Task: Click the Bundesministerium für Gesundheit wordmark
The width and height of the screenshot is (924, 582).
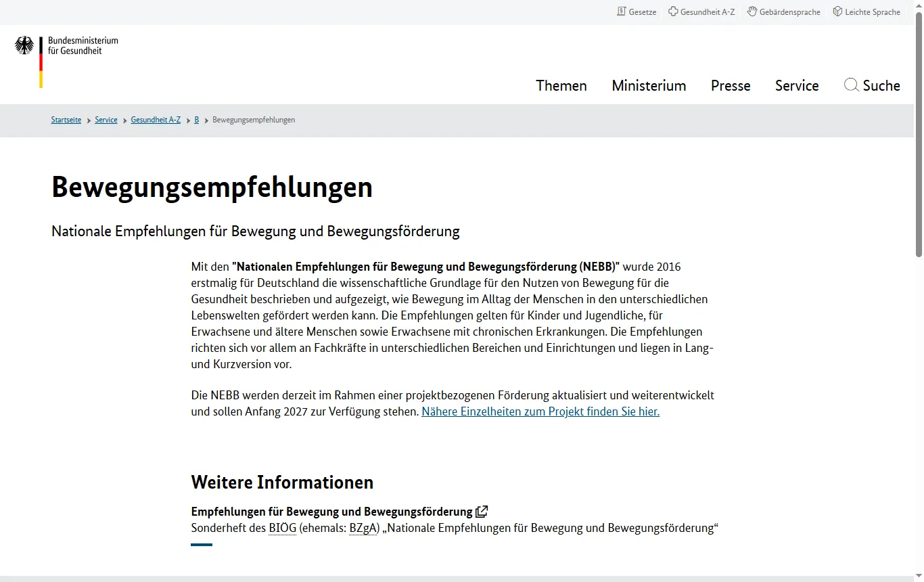Action: point(83,45)
